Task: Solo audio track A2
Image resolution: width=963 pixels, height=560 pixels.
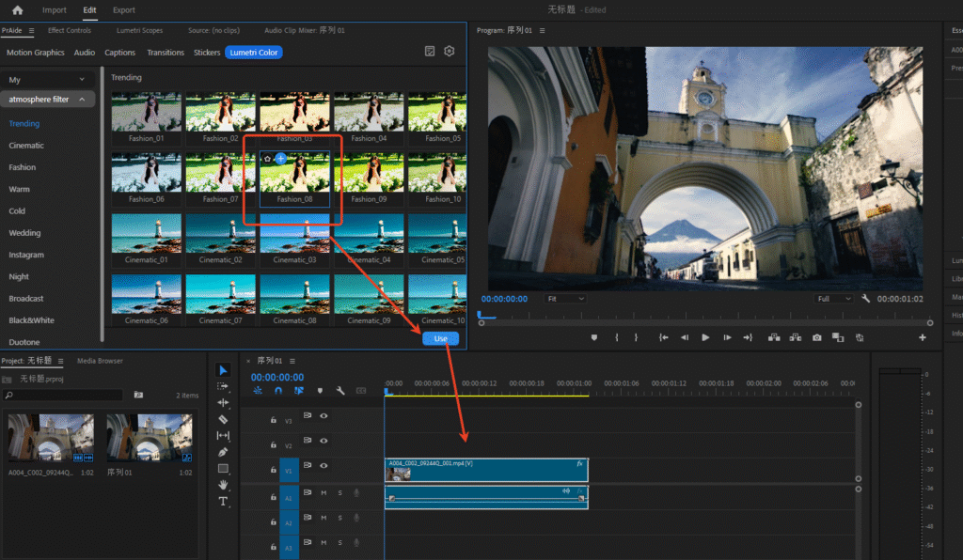Action: click(339, 517)
